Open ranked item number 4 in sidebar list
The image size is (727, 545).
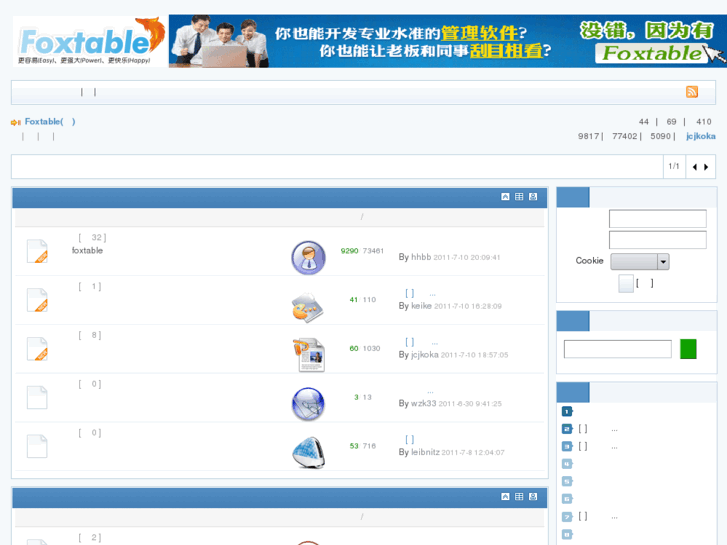[567, 464]
